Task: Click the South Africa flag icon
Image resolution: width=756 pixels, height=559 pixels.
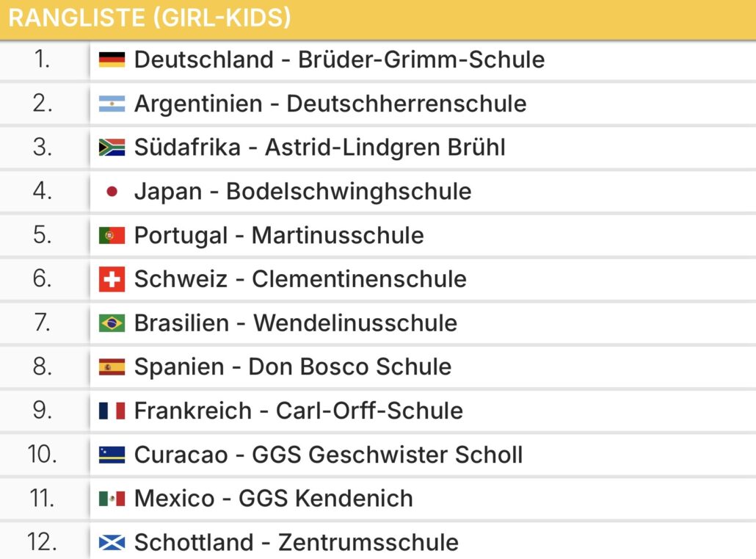Action: click(112, 147)
